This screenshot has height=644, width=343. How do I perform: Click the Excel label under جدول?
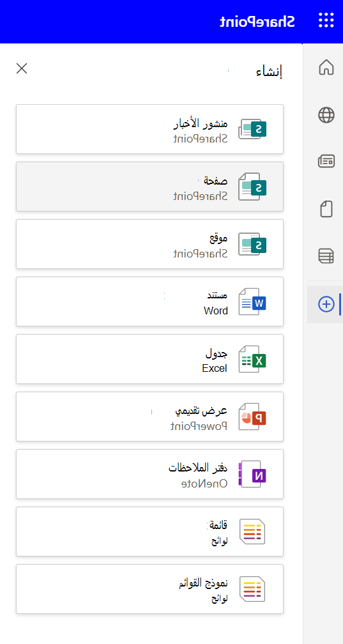[215, 368]
